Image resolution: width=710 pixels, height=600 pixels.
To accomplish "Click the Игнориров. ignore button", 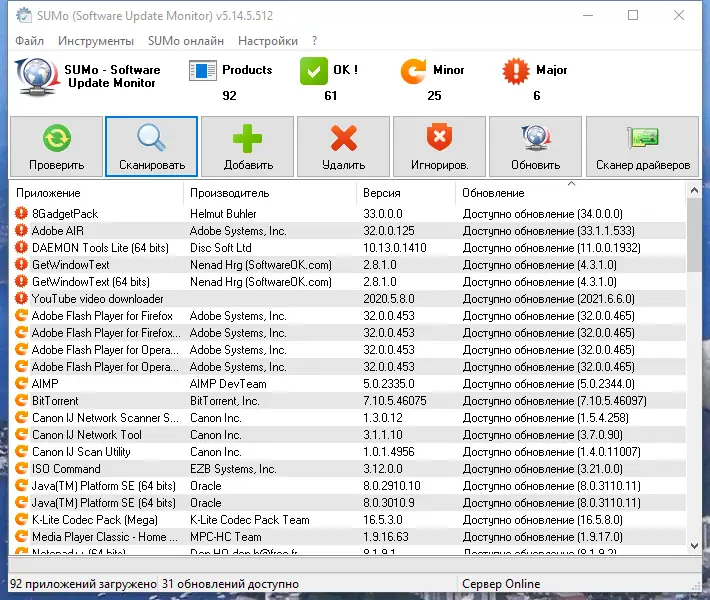I will tap(440, 146).
